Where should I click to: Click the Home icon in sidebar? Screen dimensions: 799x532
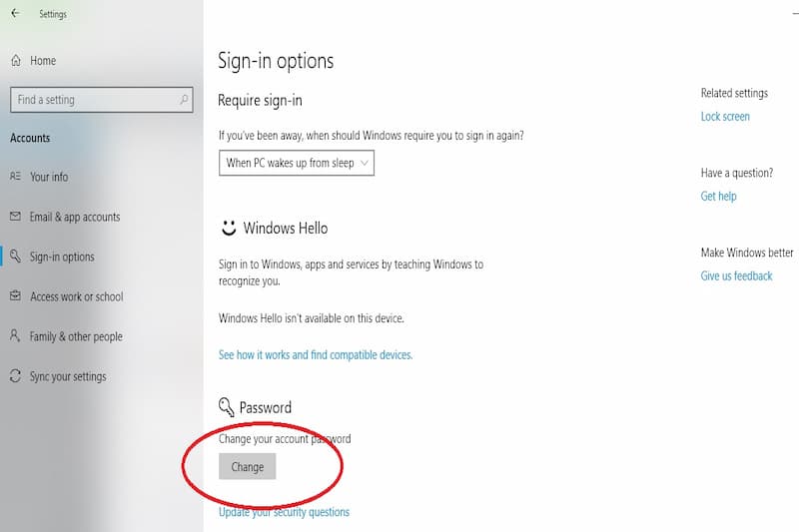pos(16,61)
